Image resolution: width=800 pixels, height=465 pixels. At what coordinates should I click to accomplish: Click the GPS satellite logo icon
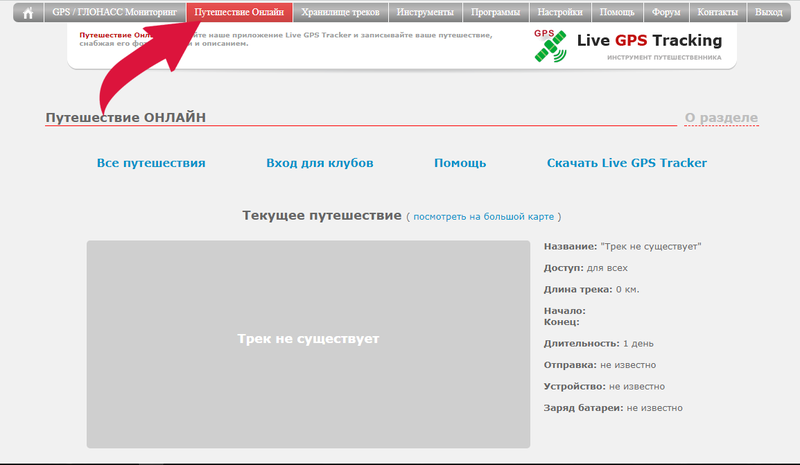pyautogui.click(x=548, y=46)
